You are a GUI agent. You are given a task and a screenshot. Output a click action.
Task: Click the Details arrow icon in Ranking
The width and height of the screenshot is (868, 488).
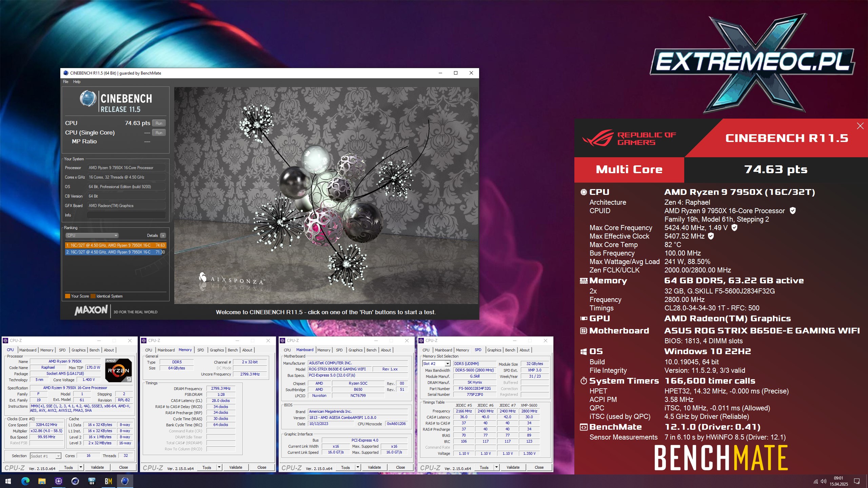click(163, 236)
